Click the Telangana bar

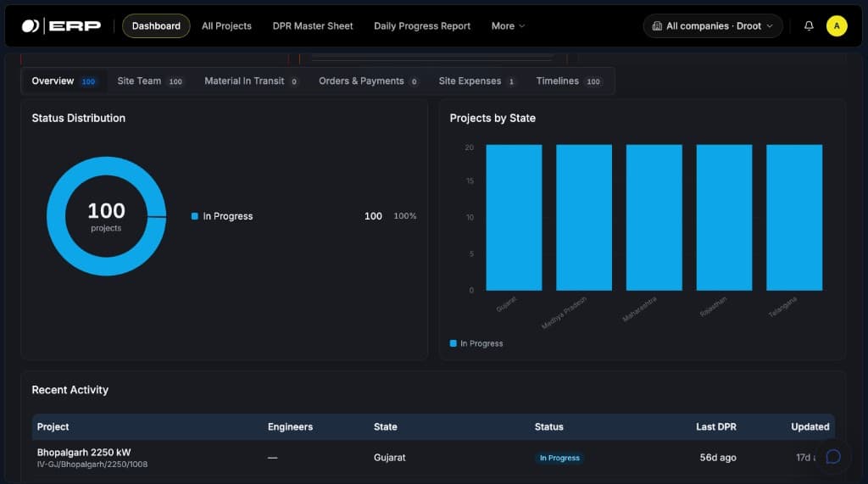click(x=794, y=217)
